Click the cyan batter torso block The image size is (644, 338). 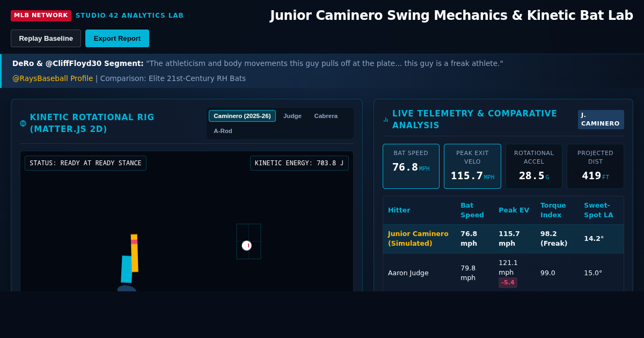(127, 269)
